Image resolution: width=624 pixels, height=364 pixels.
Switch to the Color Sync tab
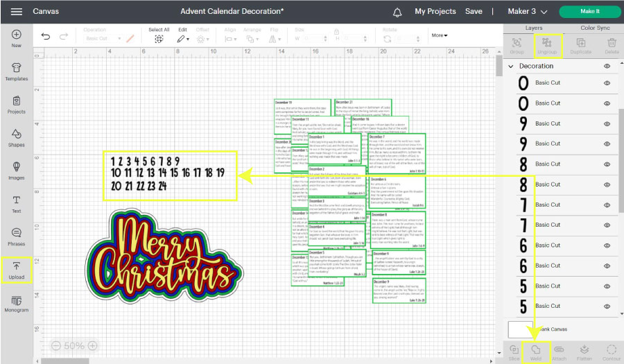pos(595,28)
